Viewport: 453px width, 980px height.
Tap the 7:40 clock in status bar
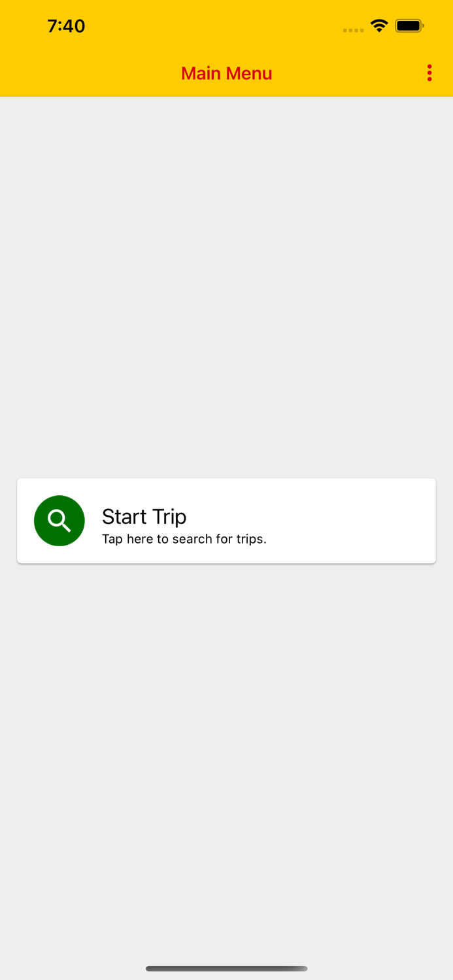click(x=66, y=26)
